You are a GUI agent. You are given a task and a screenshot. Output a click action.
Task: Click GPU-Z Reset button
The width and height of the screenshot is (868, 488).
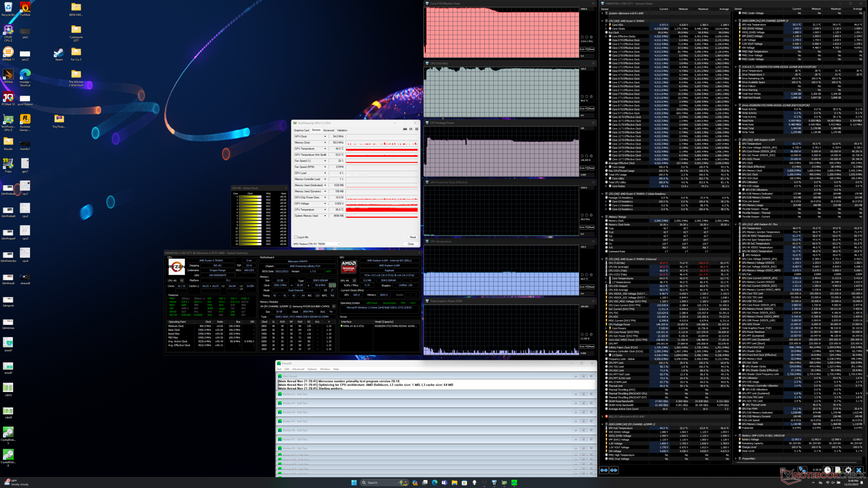(x=412, y=237)
